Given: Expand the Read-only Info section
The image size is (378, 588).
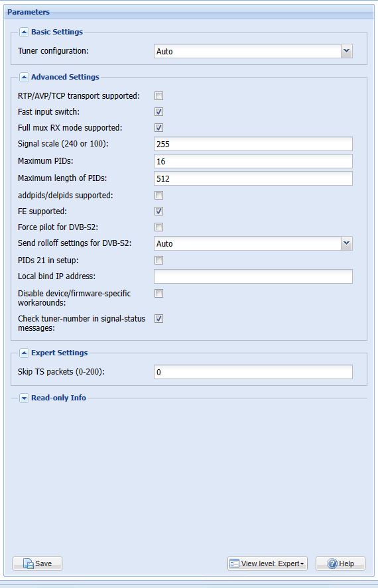Looking at the screenshot, I should (x=24, y=398).
